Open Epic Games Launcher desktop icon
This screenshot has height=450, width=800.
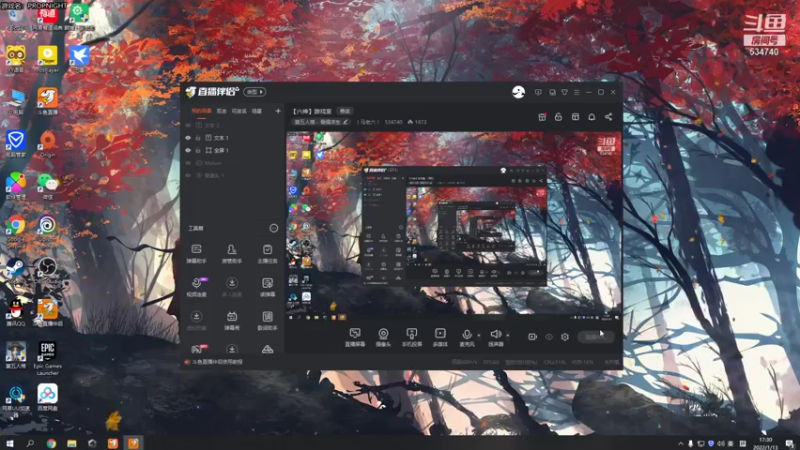coord(47,358)
